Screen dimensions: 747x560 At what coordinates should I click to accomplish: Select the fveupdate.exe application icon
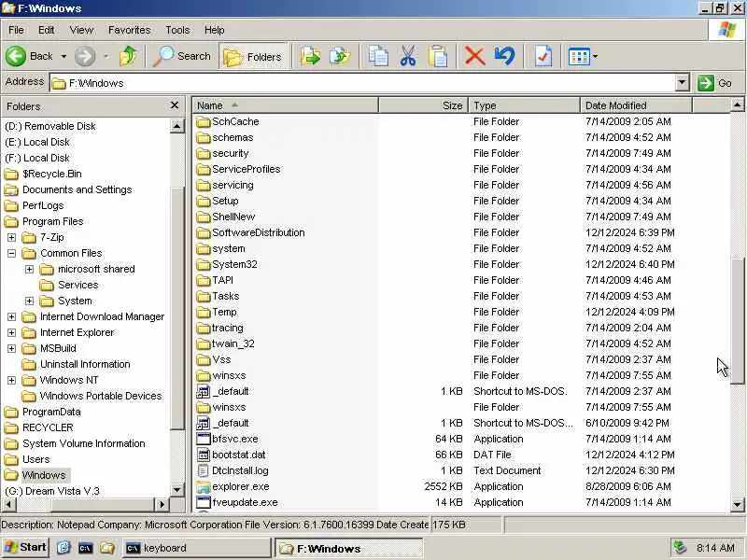(204, 502)
